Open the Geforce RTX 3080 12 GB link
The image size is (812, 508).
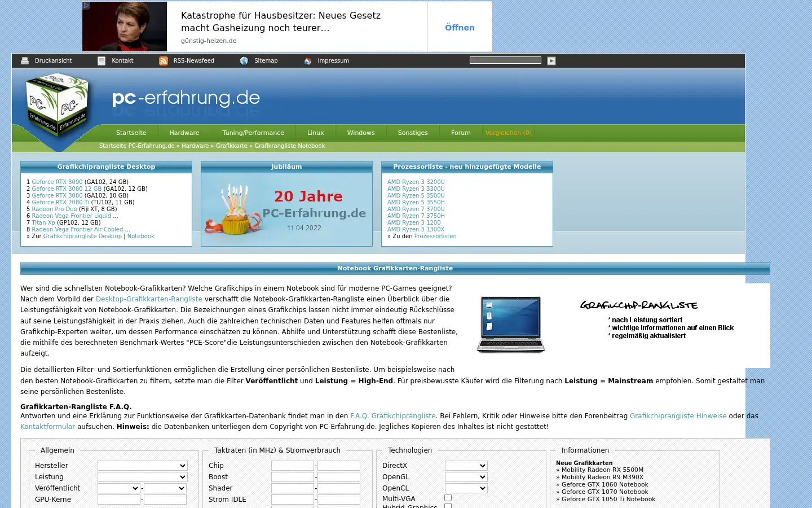click(x=67, y=189)
